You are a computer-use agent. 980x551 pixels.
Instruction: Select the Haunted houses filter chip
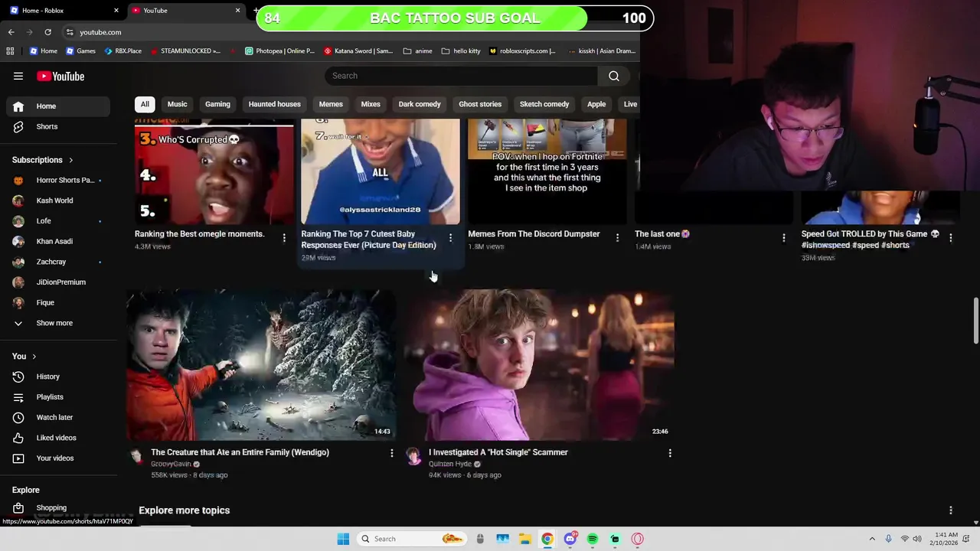point(274,104)
